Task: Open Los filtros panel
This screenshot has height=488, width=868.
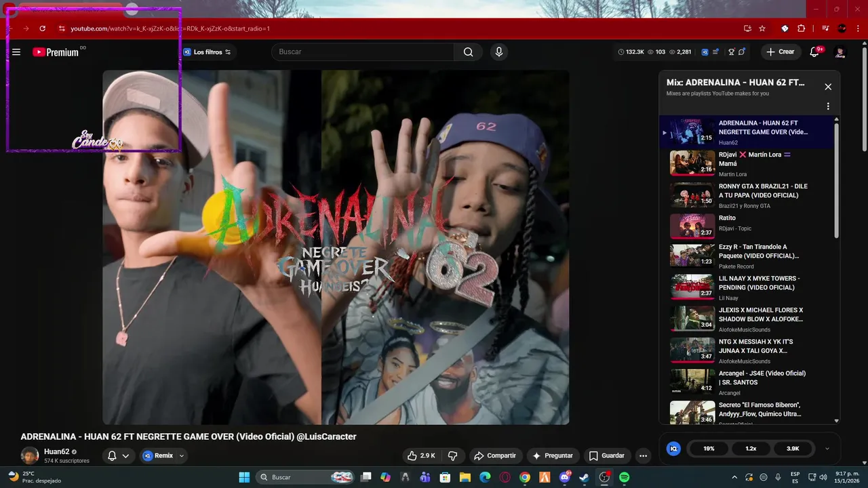Action: click(x=207, y=52)
